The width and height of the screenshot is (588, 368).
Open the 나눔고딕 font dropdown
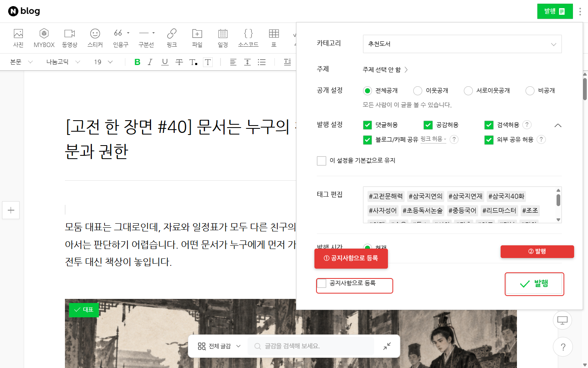coord(63,62)
